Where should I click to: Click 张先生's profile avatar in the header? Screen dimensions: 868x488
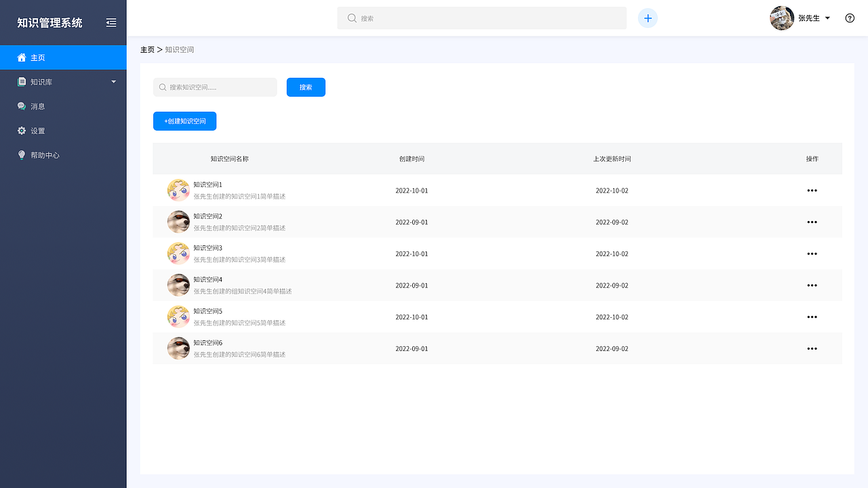pos(782,18)
